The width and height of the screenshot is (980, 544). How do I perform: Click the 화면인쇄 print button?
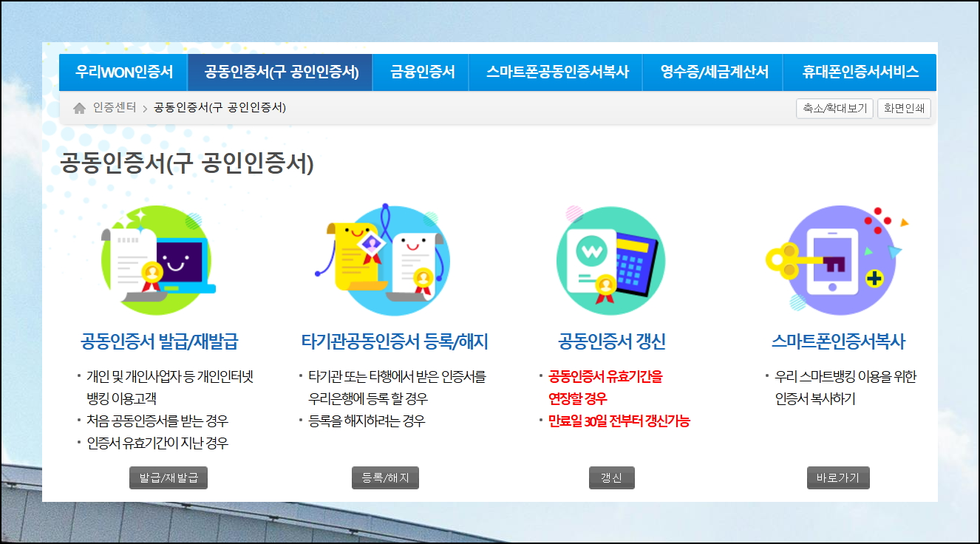tap(904, 109)
